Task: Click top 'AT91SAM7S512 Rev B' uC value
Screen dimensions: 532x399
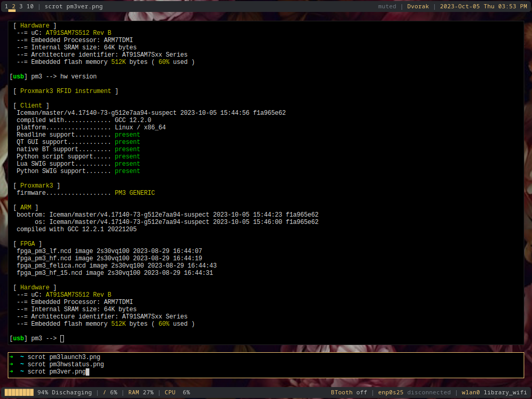Action: coord(78,33)
